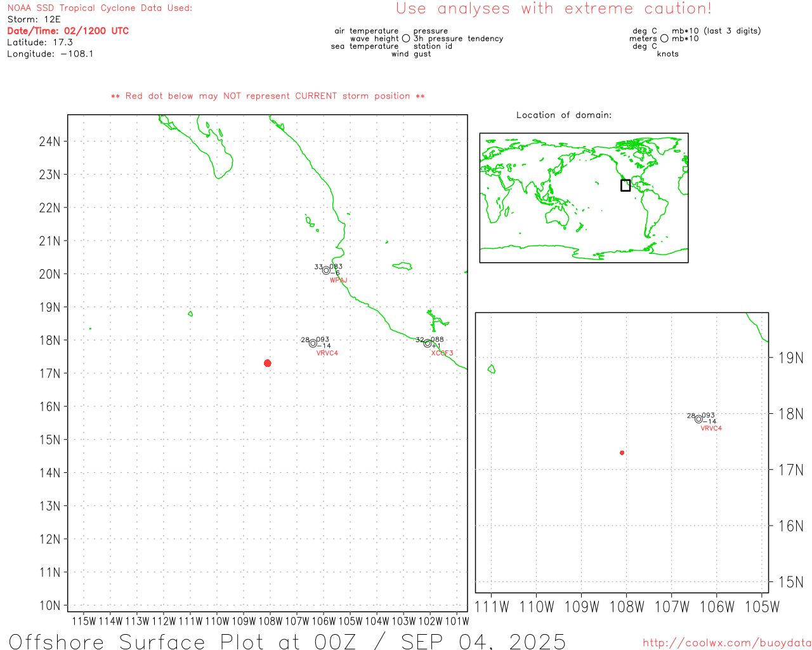Click 'wind gust' legend label

(411, 54)
